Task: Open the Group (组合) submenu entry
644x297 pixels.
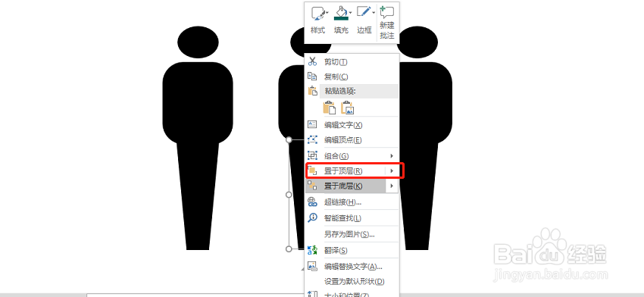Action: [352, 156]
